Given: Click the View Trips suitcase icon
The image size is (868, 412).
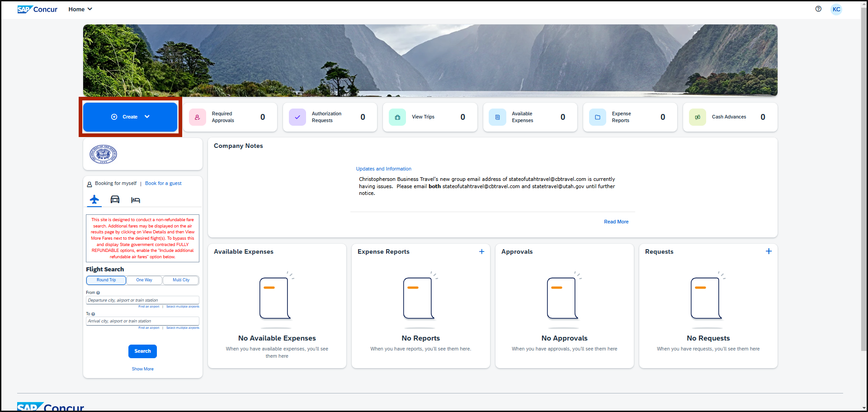Looking at the screenshot, I should pos(397,117).
